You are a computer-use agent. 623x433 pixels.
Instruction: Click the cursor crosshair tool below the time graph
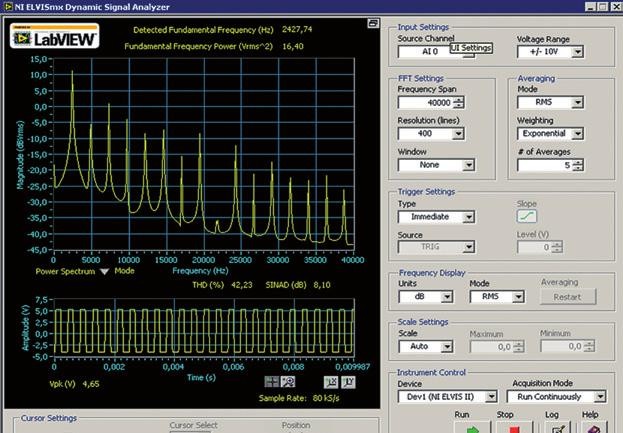coord(271,382)
